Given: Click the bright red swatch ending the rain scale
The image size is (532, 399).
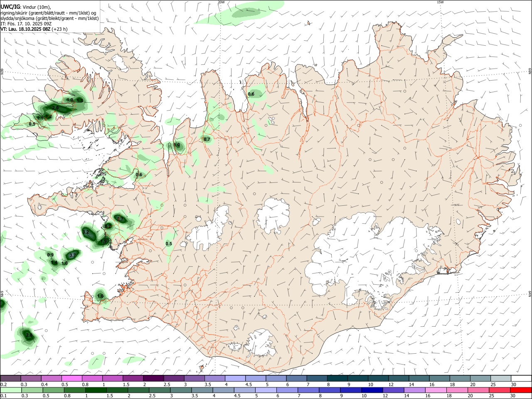Looking at the screenshot, I should point(521,390).
